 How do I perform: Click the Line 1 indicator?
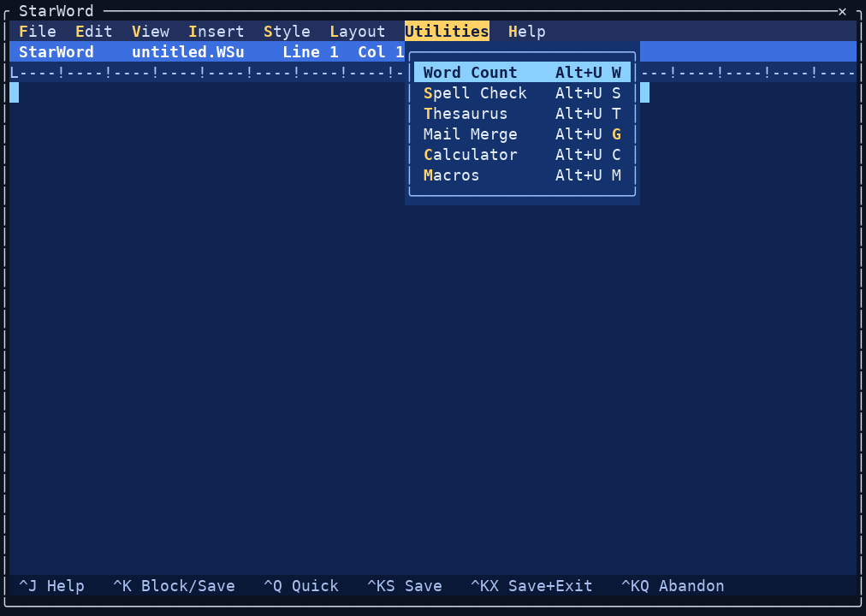pos(311,52)
